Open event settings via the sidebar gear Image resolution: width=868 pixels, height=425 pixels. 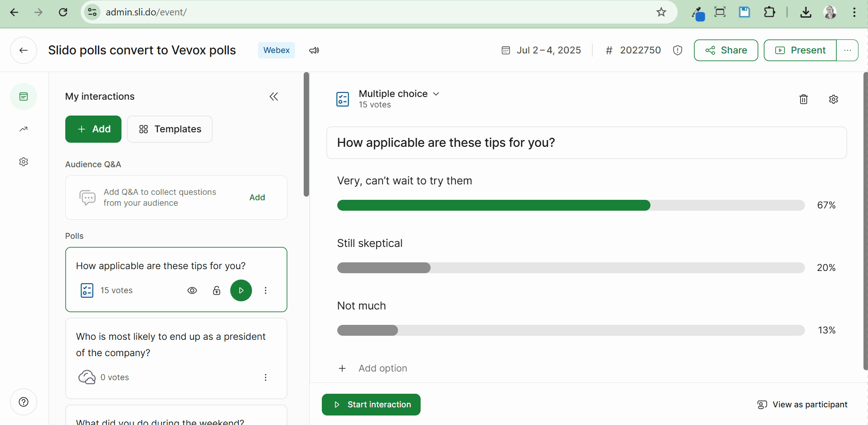[x=23, y=161]
